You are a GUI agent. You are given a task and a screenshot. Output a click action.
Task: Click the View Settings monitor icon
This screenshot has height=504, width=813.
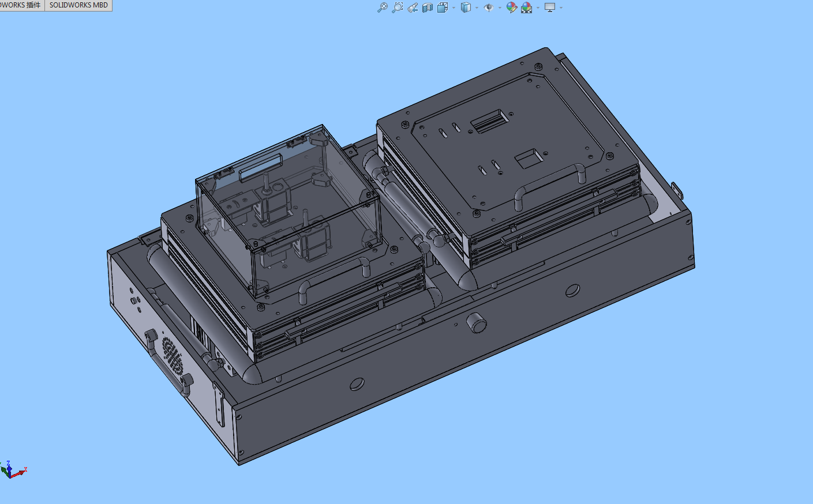(550, 7)
